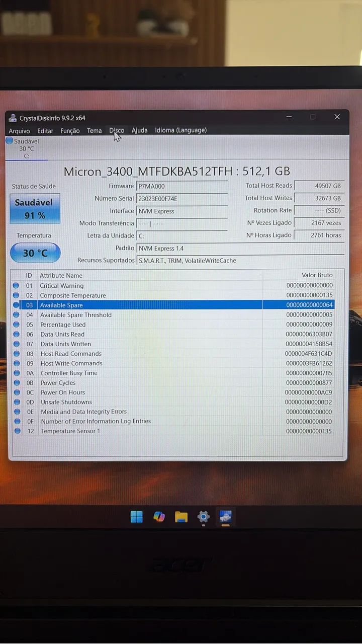This screenshot has height=644, width=362.
Task: Click the Total Host Writes value 32673 GB
Action: pos(319,198)
